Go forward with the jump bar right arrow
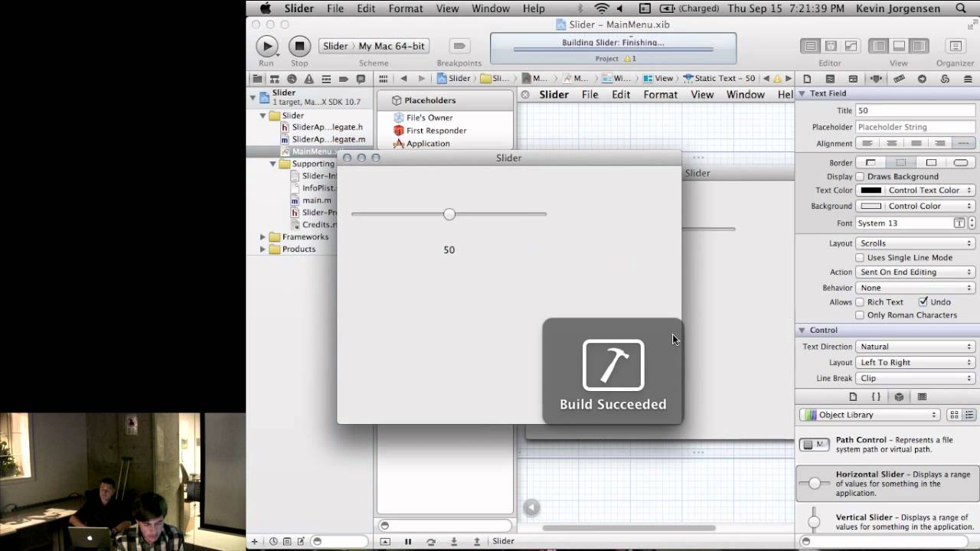This screenshot has width=980, height=551. click(x=421, y=79)
